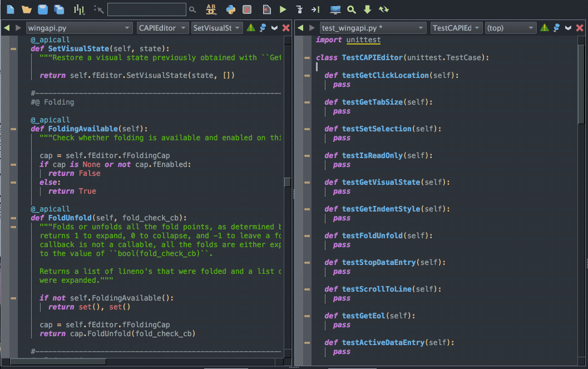Close the test_wingapi.py editor with red X

579,28
